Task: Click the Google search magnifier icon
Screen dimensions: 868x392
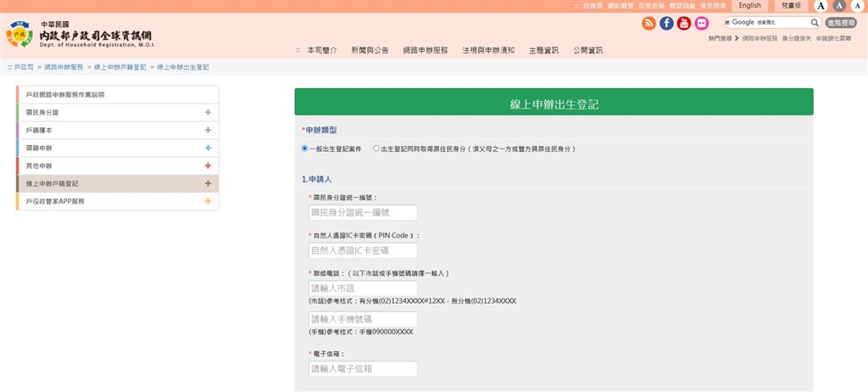Action: tap(815, 23)
